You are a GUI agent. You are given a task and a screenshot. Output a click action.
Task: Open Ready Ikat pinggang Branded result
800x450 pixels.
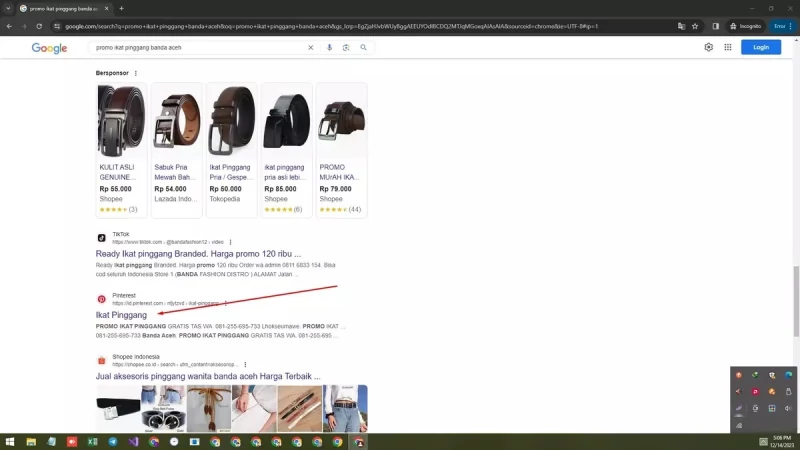[x=198, y=254]
